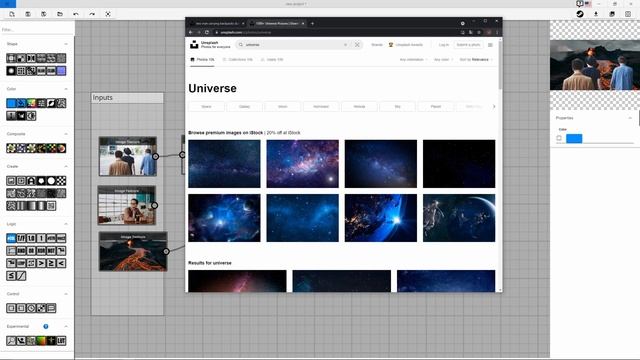This screenshot has height=360, width=640.
Task: Toggle the checkbox beside the Properties color swatch
Action: 559,138
